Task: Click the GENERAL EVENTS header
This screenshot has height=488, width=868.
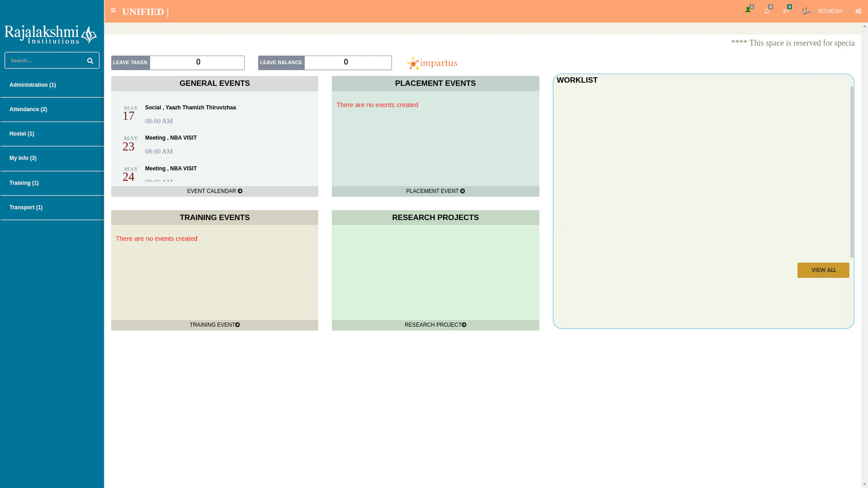Action: point(215,84)
